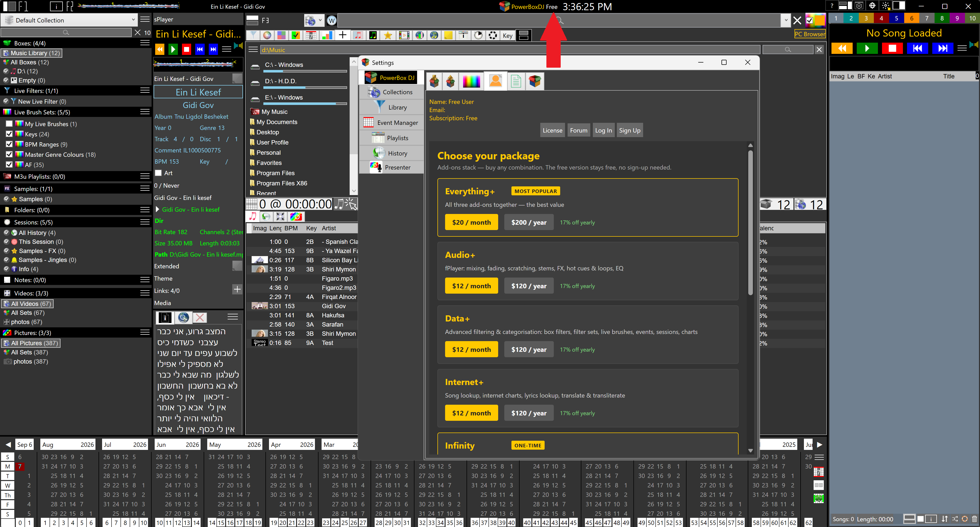This screenshot has width=980, height=527.
Task: Click the Forum button
Action: point(579,130)
